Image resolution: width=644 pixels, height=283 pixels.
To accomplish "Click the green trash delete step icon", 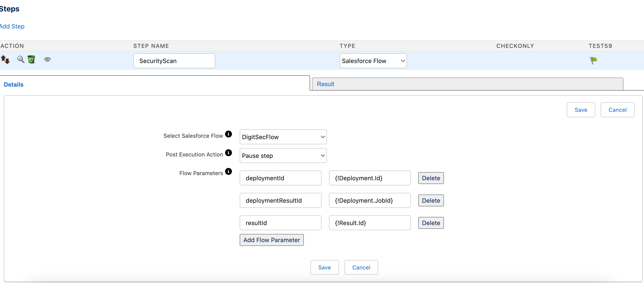I will [x=31, y=59].
